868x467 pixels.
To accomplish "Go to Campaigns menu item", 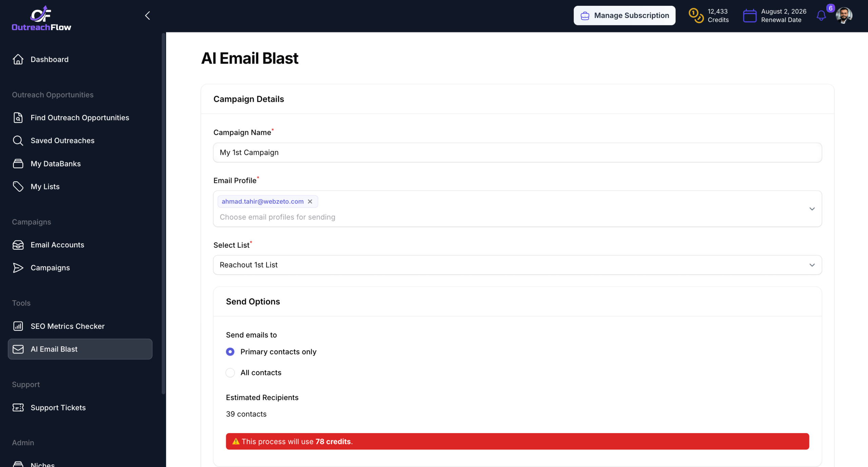I will (x=50, y=268).
